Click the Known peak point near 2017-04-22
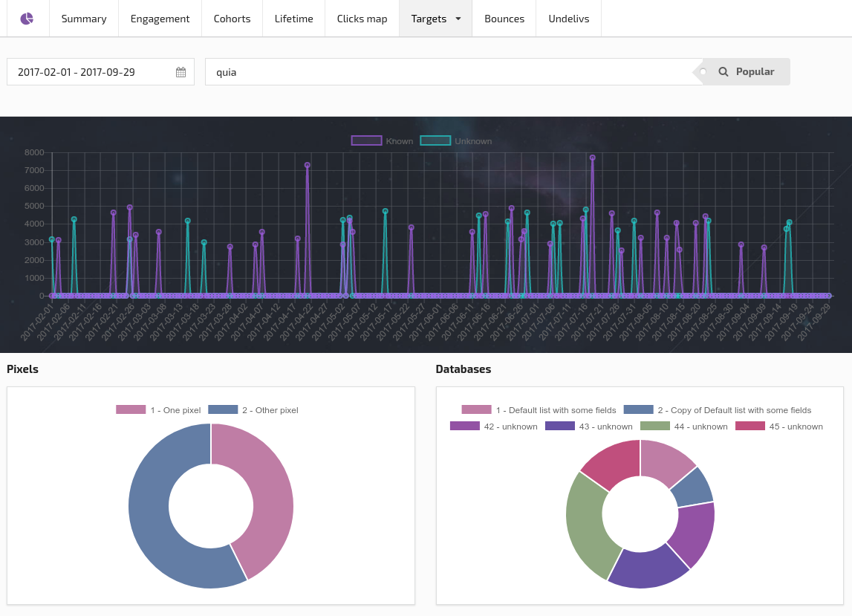This screenshot has height=616, width=852. [308, 165]
